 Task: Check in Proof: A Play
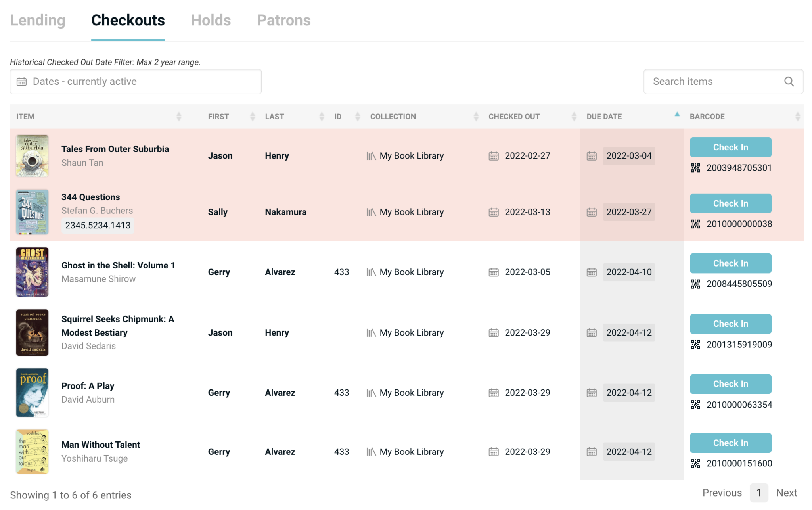pyautogui.click(x=730, y=384)
